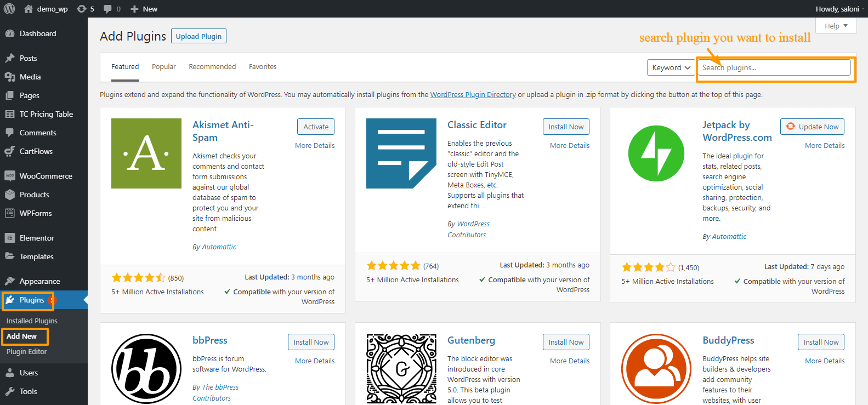Viewport: 868px width, 405px height.
Task: Click the WooCommerce icon in sidebar
Action: (10, 176)
